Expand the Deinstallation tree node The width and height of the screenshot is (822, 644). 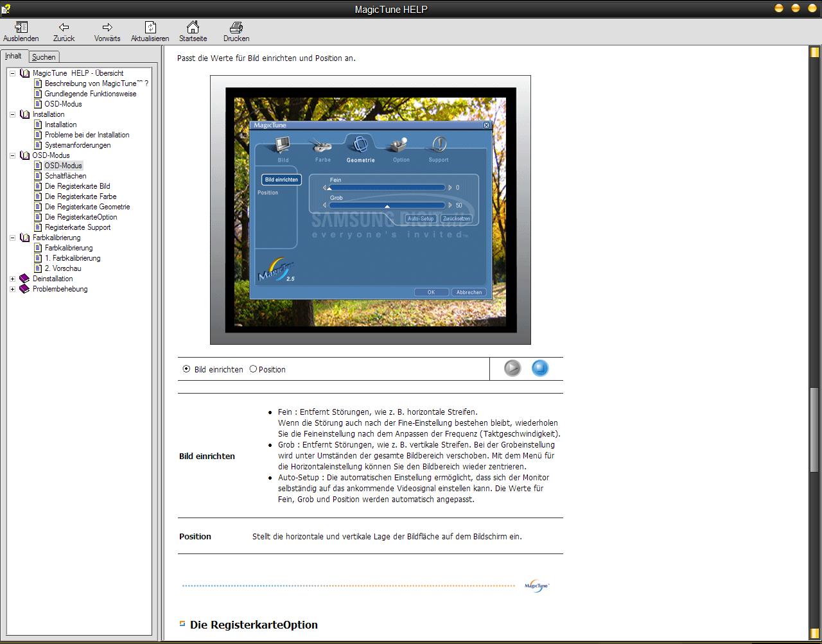pos(12,279)
